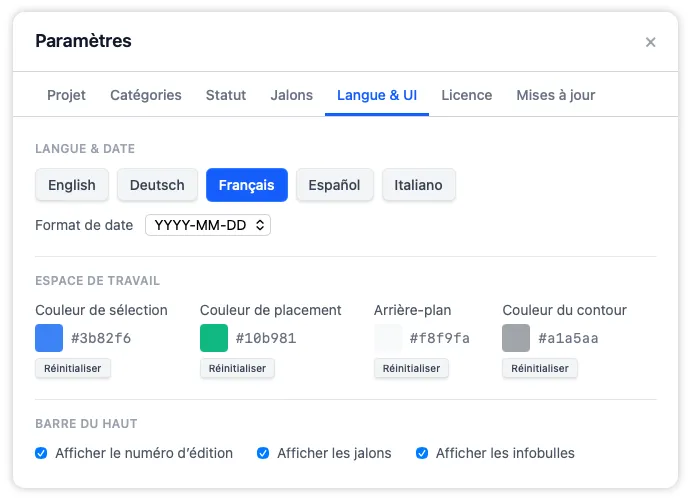The width and height of the screenshot is (690, 502).
Task: Open the gray Couleur du contour swatch
Action: (x=516, y=338)
